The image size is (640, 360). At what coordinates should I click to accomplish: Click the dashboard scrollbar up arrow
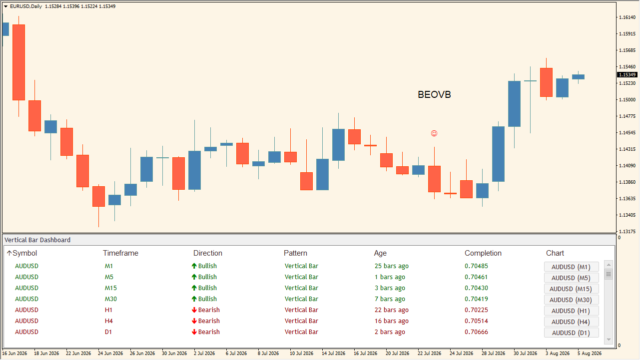click(x=609, y=264)
